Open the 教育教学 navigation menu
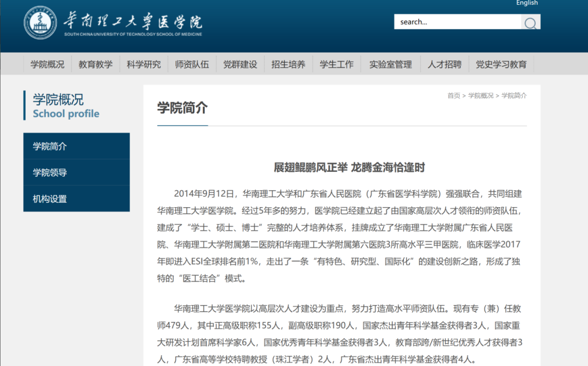This screenshot has width=588, height=366. click(x=96, y=64)
